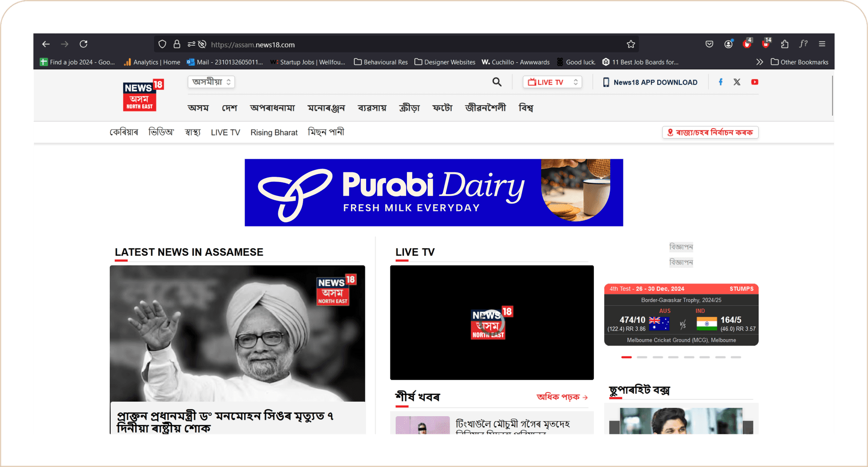868x467 pixels.
Task: Expand the LIVE TV dropdown selector
Action: 552,82
